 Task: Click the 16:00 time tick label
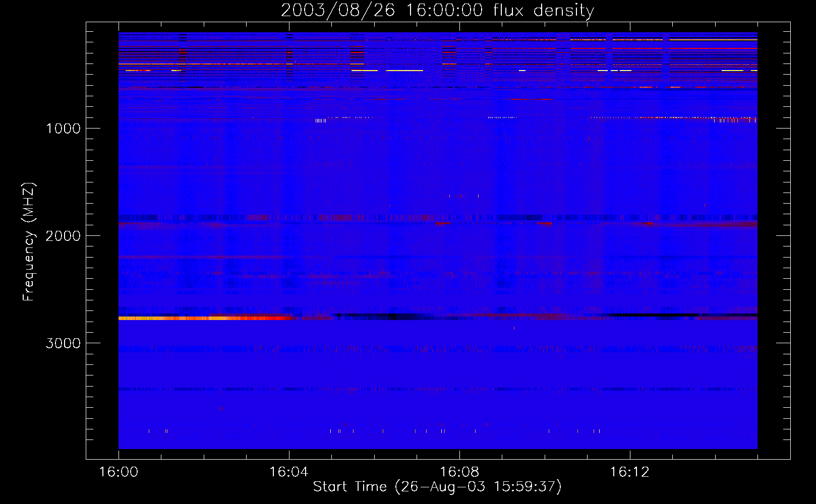coord(119,472)
